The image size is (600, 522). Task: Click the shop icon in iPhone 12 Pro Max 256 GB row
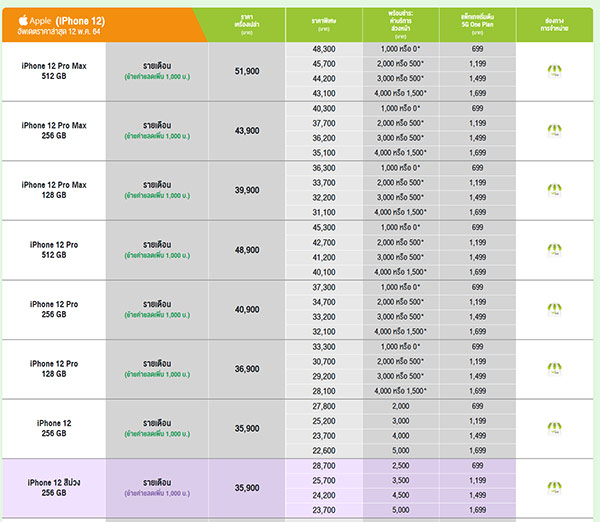[554, 130]
